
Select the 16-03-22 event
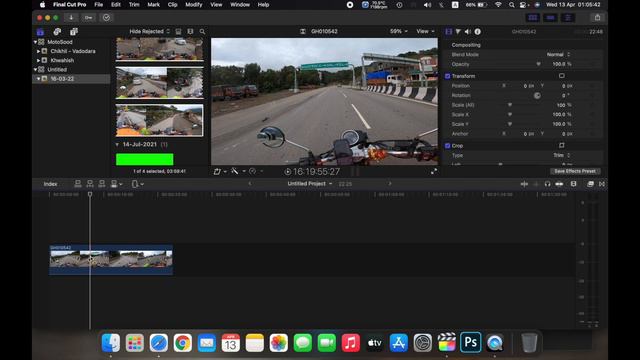[x=71, y=79]
